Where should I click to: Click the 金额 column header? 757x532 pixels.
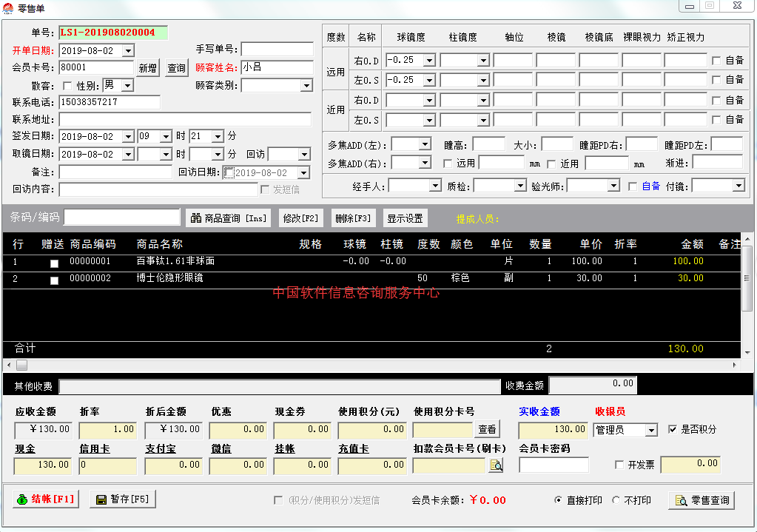click(x=692, y=244)
